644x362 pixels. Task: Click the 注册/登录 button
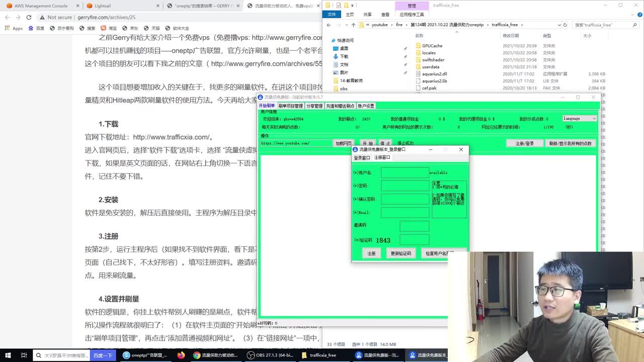pyautogui.click(x=525, y=143)
